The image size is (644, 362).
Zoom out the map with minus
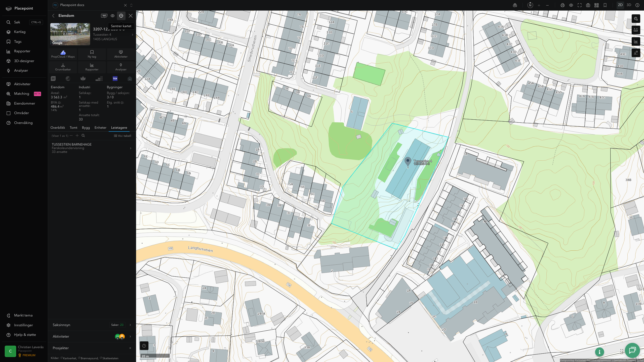[547, 5]
